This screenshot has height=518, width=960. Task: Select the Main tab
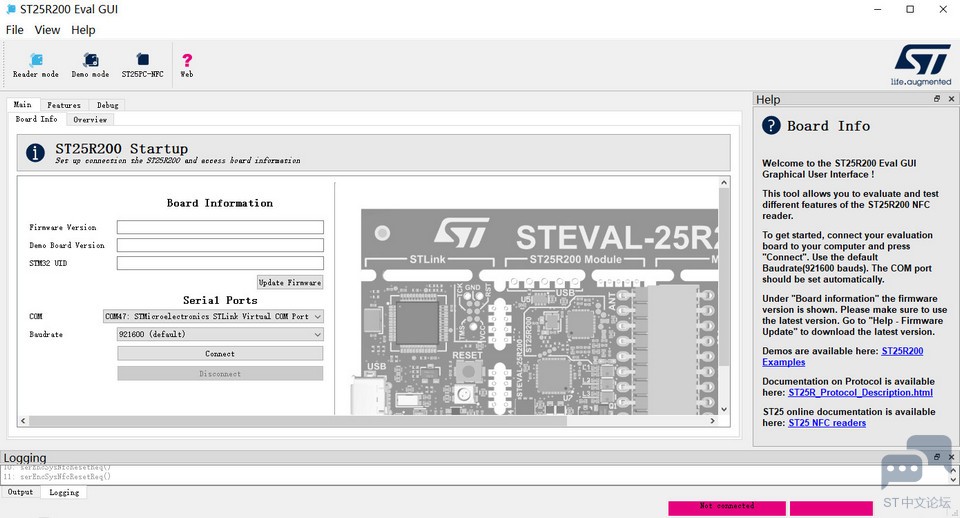click(x=23, y=105)
